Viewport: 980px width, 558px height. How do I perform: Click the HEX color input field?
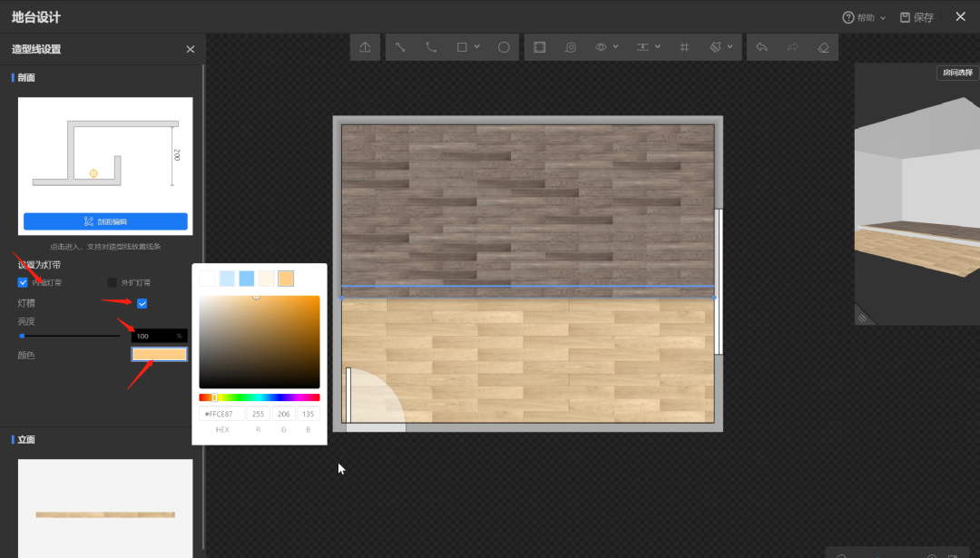221,414
